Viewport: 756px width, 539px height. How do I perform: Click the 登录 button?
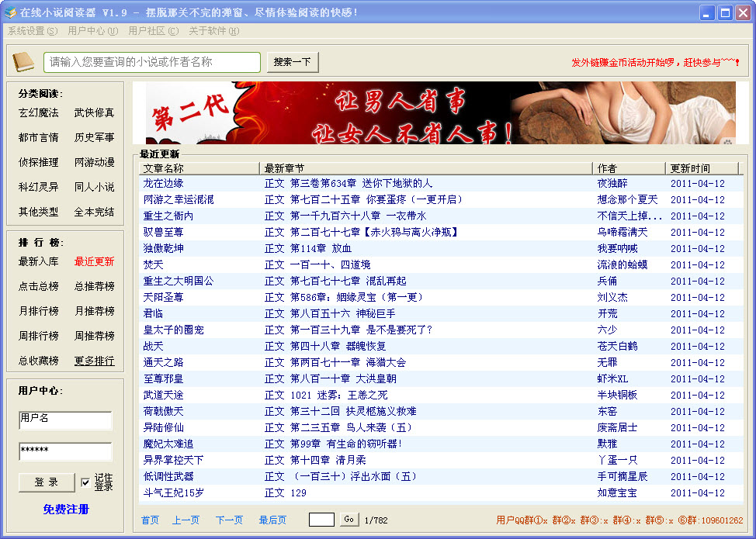pyautogui.click(x=47, y=482)
